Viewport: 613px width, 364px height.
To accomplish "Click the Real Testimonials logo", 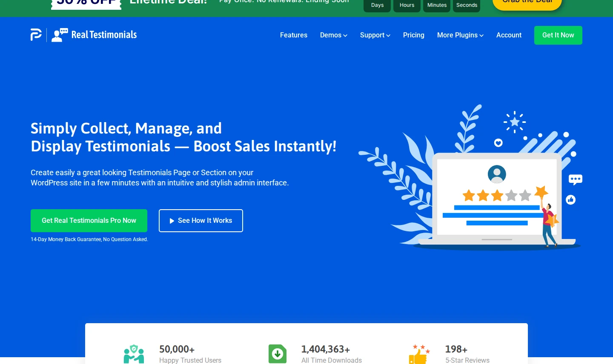I will 94,35.
